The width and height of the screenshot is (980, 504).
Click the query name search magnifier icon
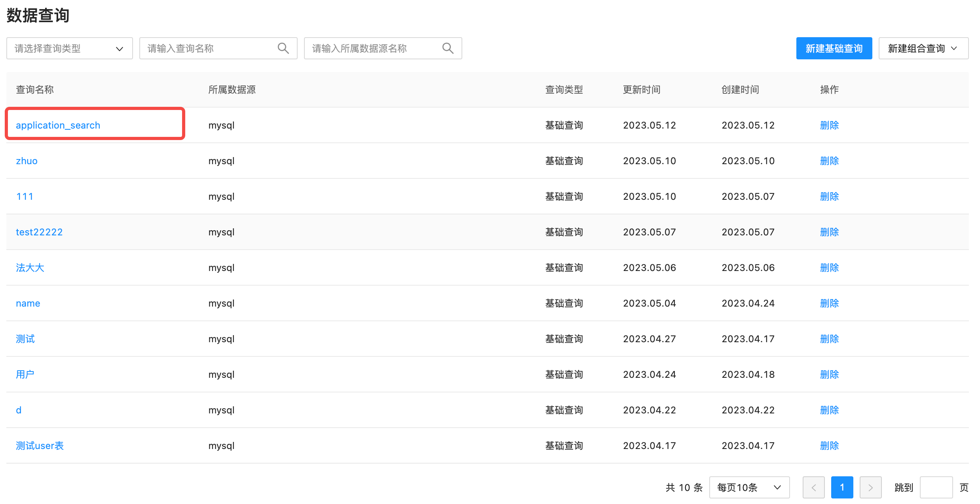[x=283, y=48]
